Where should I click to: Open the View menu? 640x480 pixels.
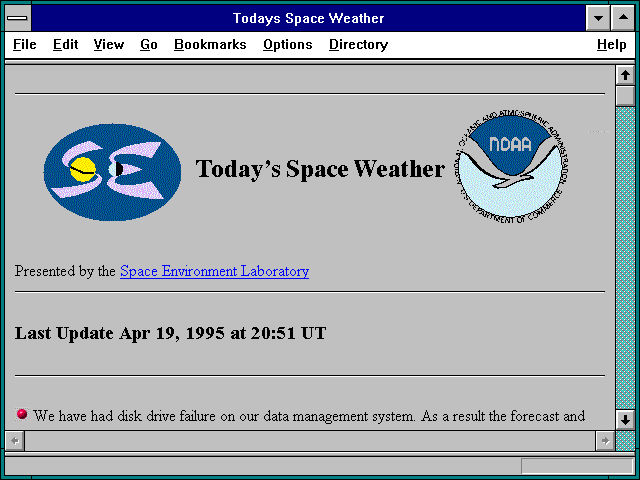click(x=109, y=44)
